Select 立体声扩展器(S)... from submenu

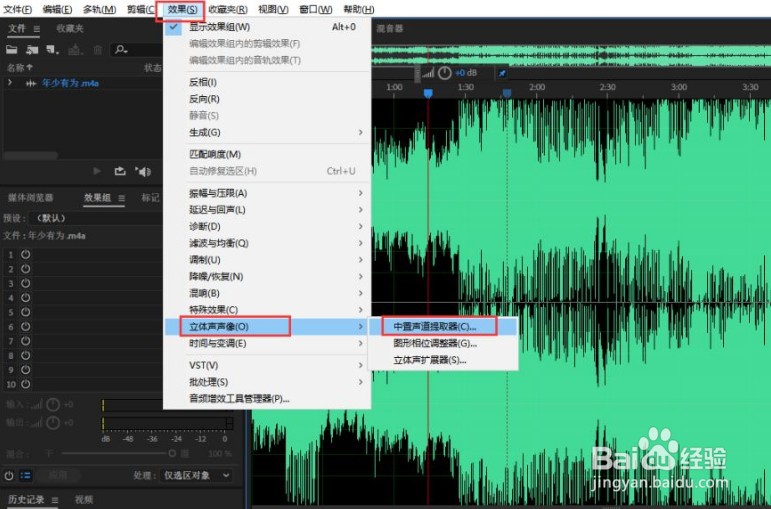click(443, 360)
